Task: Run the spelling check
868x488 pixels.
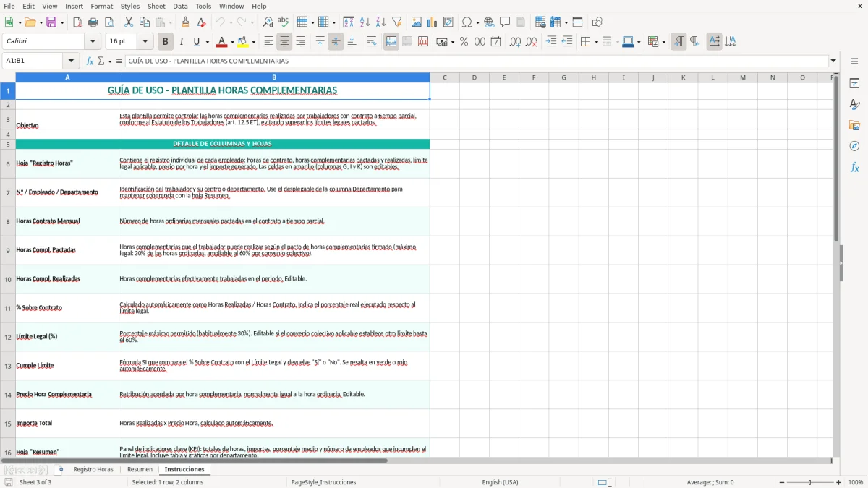Action: pos(284,22)
